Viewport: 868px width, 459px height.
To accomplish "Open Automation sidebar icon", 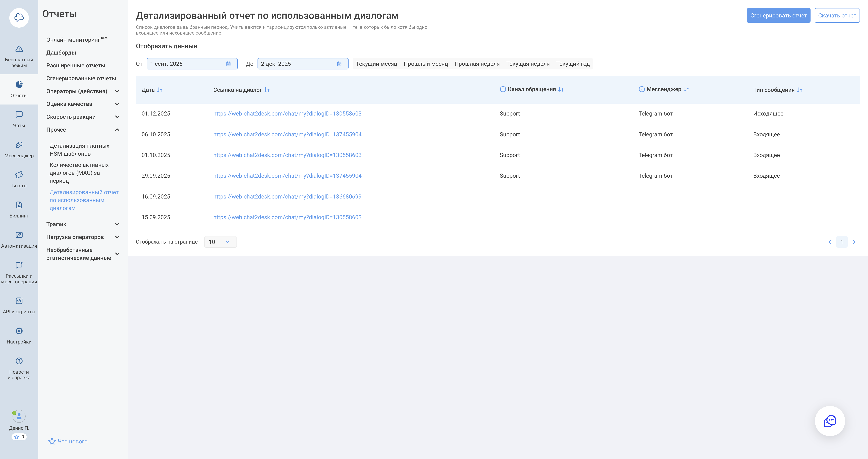I will click(x=19, y=235).
